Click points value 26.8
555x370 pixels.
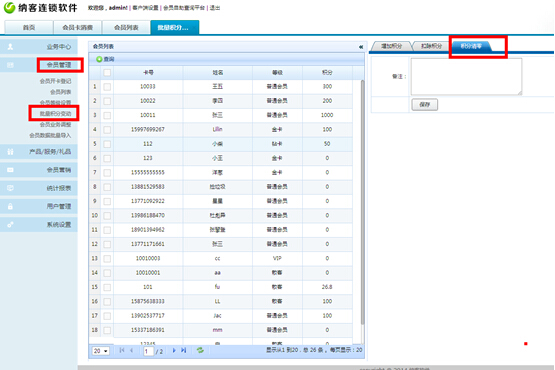(327, 287)
